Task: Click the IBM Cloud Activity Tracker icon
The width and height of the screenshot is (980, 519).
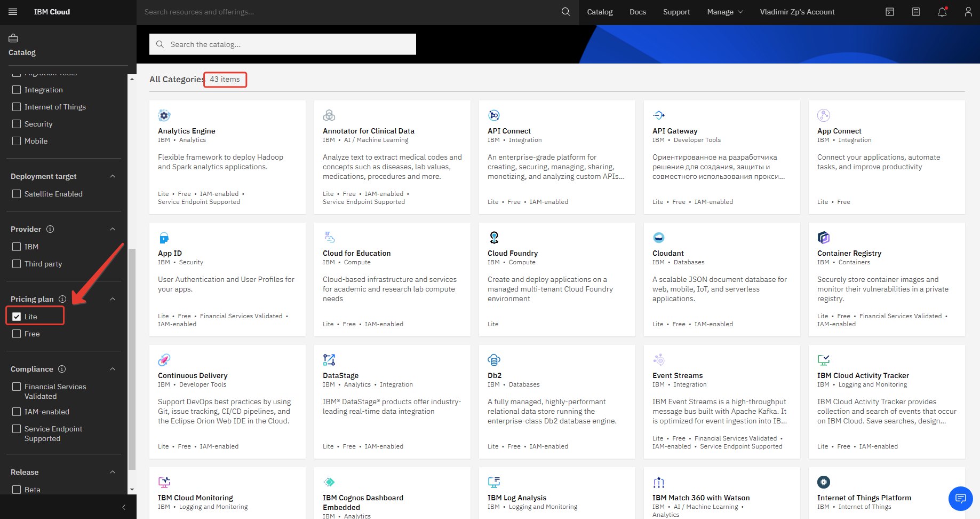Action: pos(824,360)
